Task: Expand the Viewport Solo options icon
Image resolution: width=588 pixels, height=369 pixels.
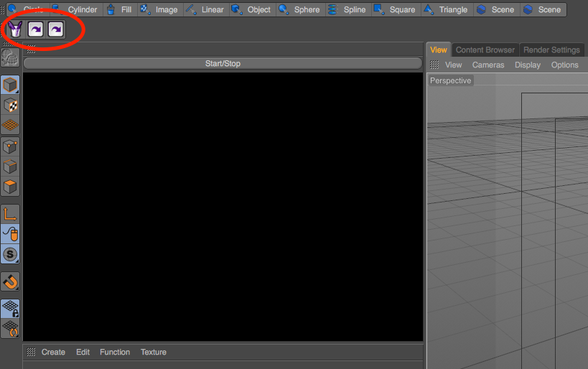Action: click(10, 254)
